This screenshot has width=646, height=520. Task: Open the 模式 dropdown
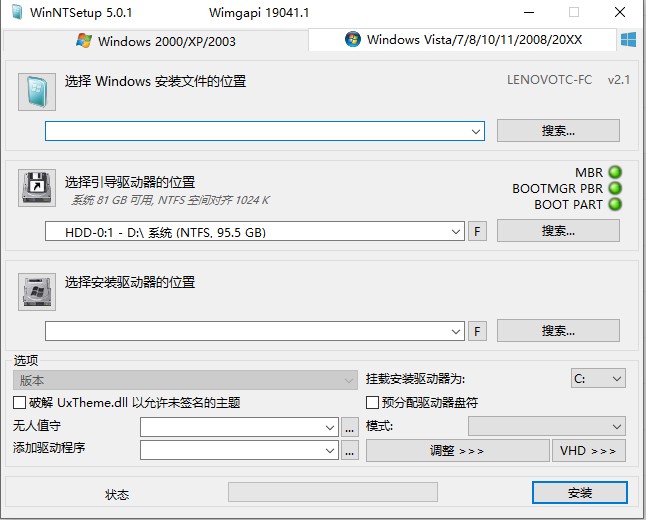[615, 427]
